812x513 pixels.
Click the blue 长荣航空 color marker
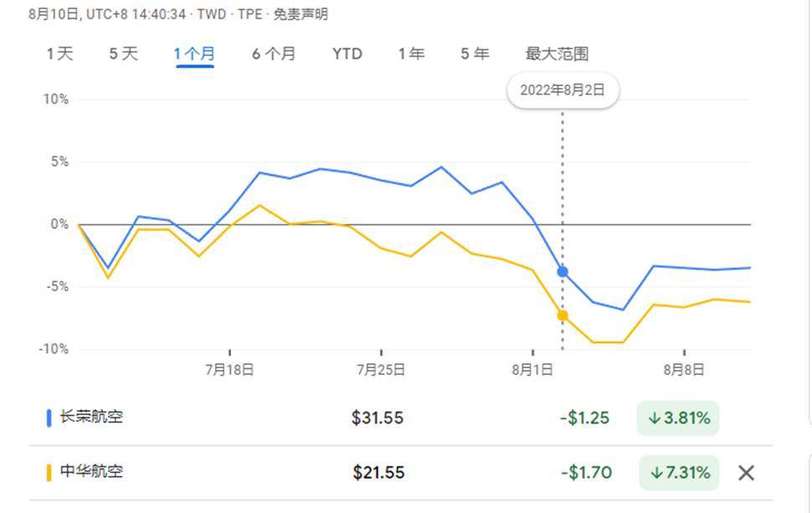[49, 418]
